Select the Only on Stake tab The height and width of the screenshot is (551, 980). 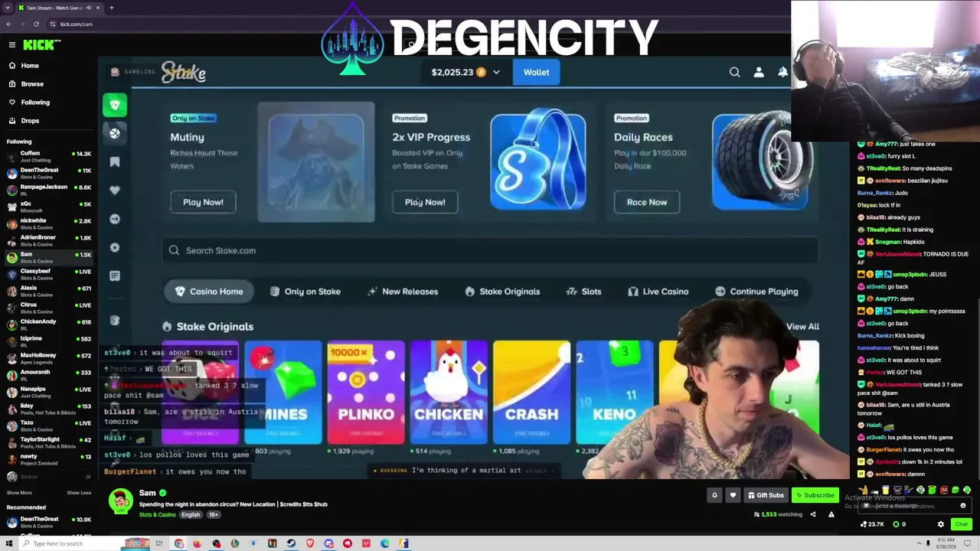pyautogui.click(x=305, y=292)
